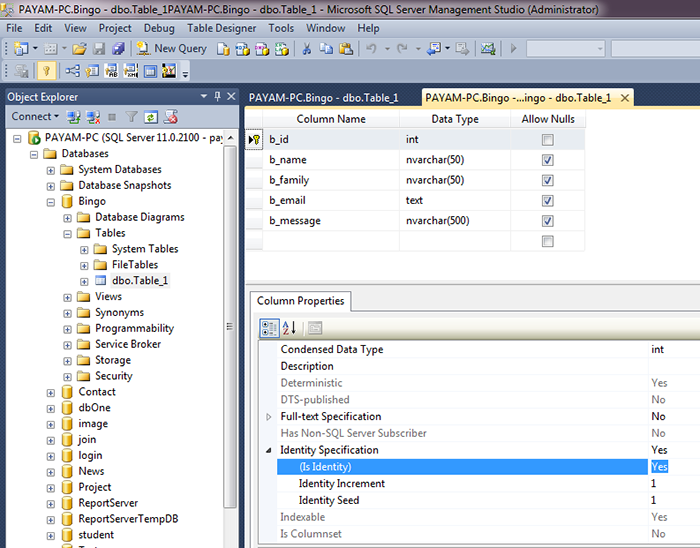Pin the Object Explorer panel

point(217,96)
